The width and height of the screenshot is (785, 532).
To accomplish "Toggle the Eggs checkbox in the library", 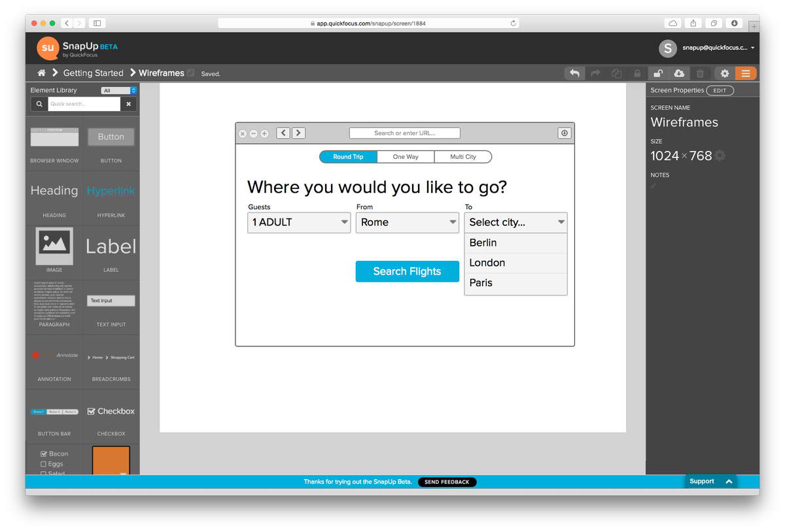I will 44,464.
